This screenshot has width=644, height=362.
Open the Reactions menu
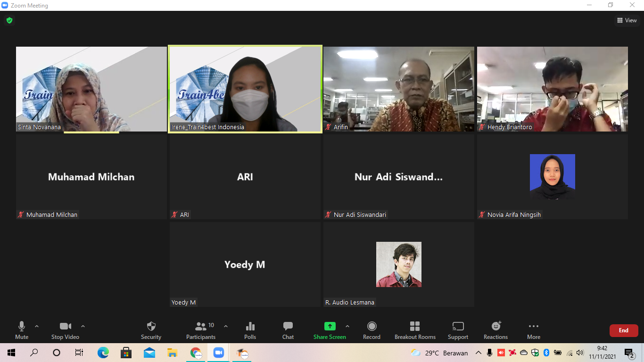click(x=495, y=330)
